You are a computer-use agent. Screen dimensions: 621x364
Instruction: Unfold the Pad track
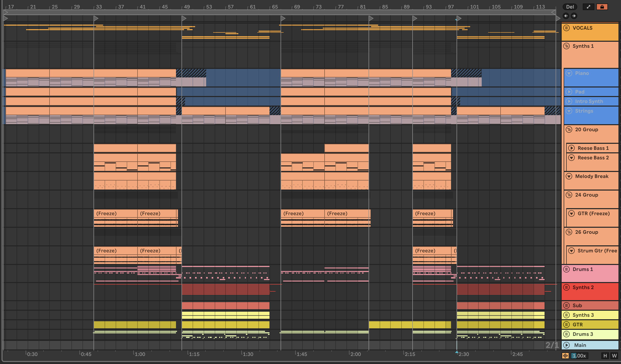(569, 92)
